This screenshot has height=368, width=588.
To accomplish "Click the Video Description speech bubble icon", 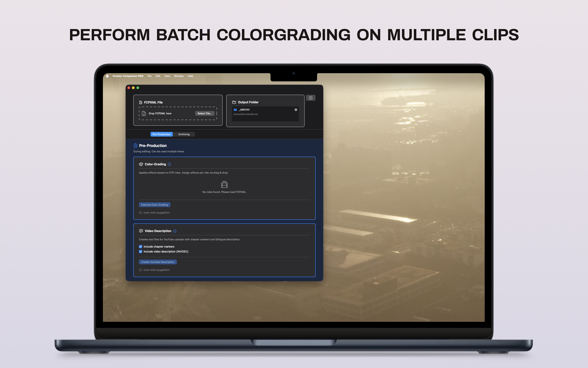I will (141, 231).
